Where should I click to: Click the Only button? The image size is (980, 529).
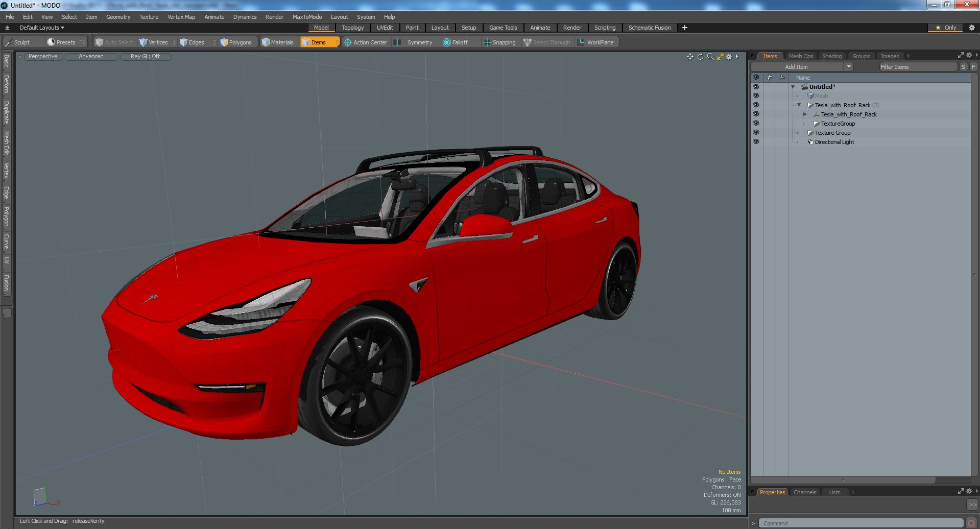[x=946, y=28]
